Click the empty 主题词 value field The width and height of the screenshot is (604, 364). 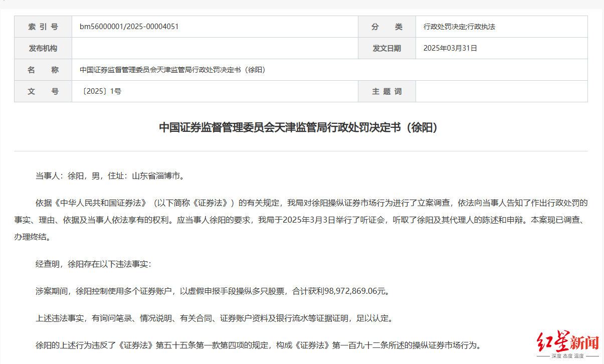(501, 91)
